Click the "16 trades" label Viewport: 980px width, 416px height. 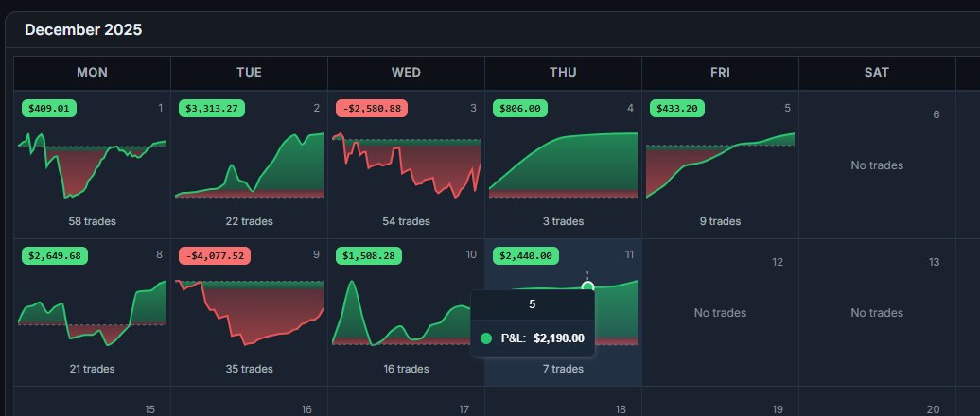[406, 369]
